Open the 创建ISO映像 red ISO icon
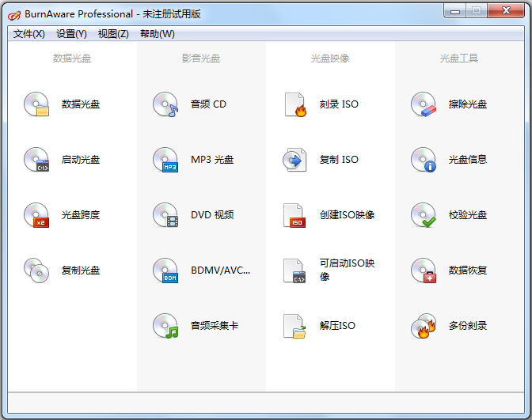The width and height of the screenshot is (532, 420). pos(294,215)
